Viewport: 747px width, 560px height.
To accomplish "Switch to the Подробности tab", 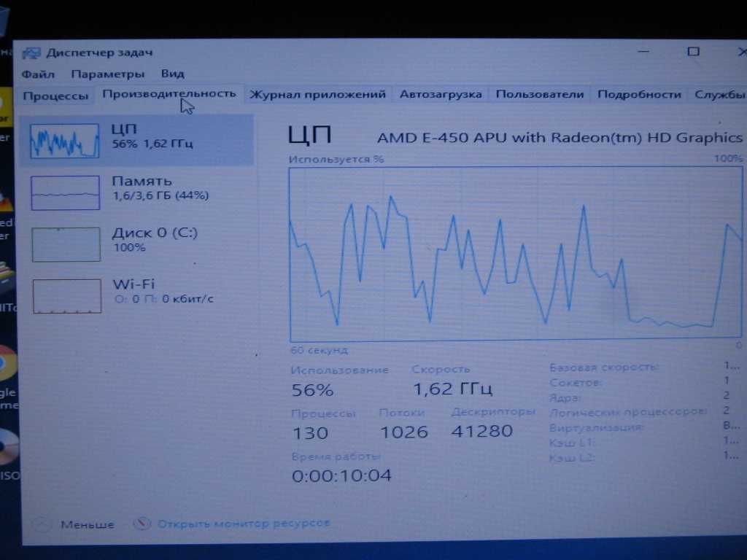I will (x=639, y=94).
